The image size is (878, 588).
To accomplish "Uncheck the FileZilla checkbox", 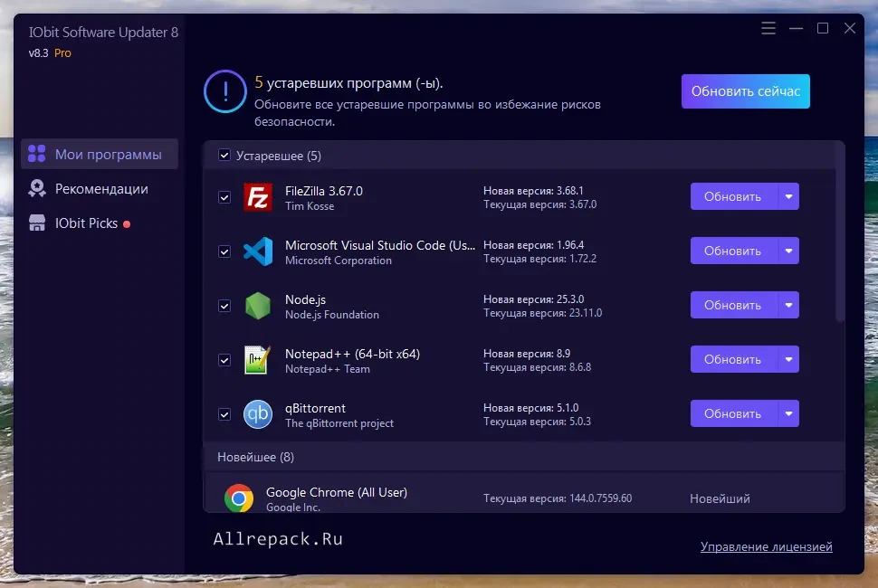I will 224,197.
